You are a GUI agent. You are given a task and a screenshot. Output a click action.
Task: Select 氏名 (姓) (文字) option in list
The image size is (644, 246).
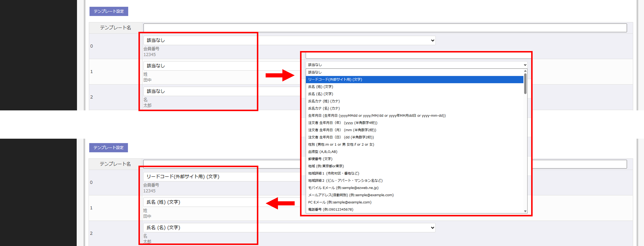(x=321, y=87)
